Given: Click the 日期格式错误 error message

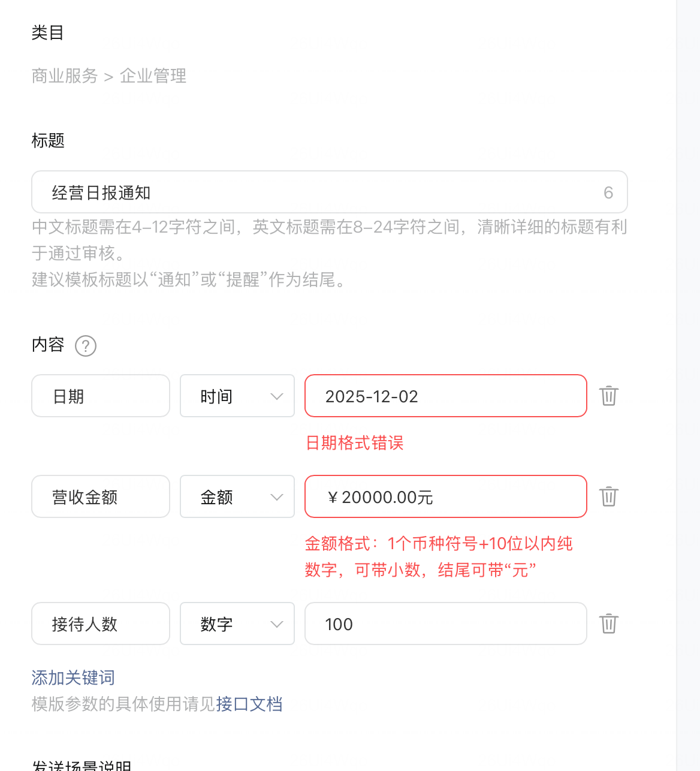Looking at the screenshot, I should point(354,442).
